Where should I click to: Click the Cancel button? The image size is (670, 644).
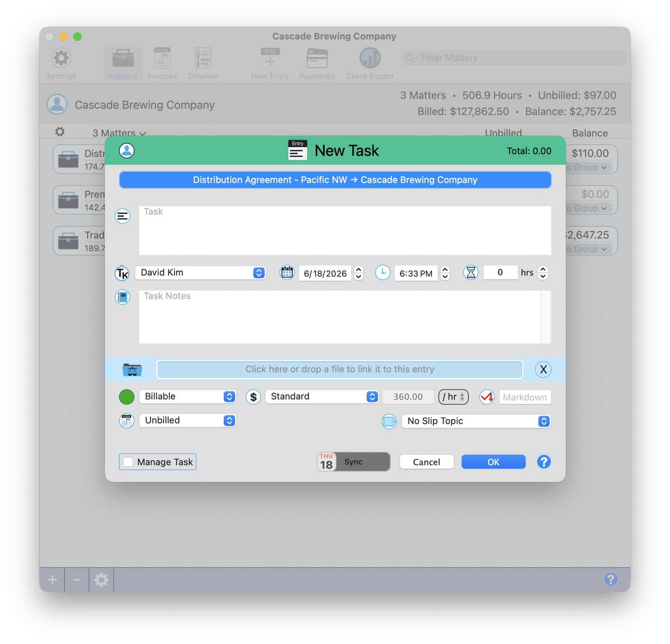click(x=426, y=462)
